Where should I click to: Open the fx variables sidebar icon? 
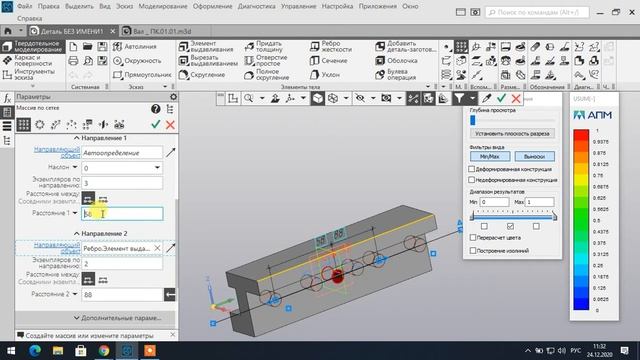7,98
